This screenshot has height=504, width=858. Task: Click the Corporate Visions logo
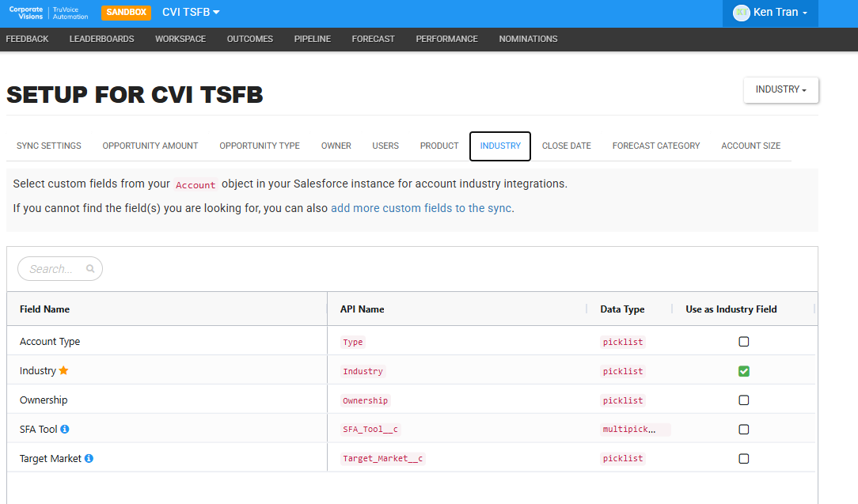pos(48,13)
